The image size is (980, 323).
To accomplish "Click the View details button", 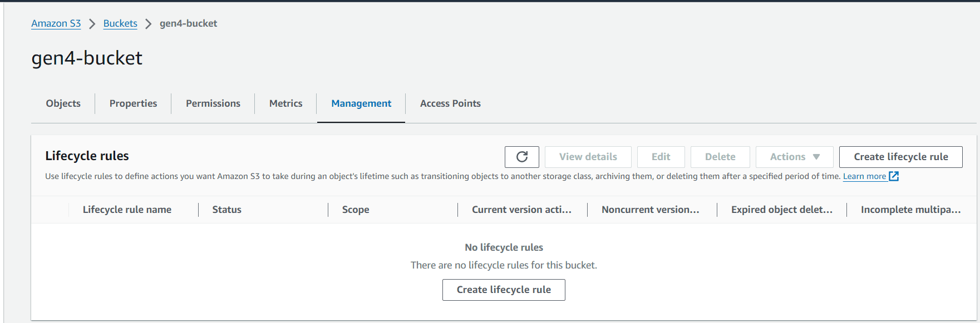I will 588,157.
